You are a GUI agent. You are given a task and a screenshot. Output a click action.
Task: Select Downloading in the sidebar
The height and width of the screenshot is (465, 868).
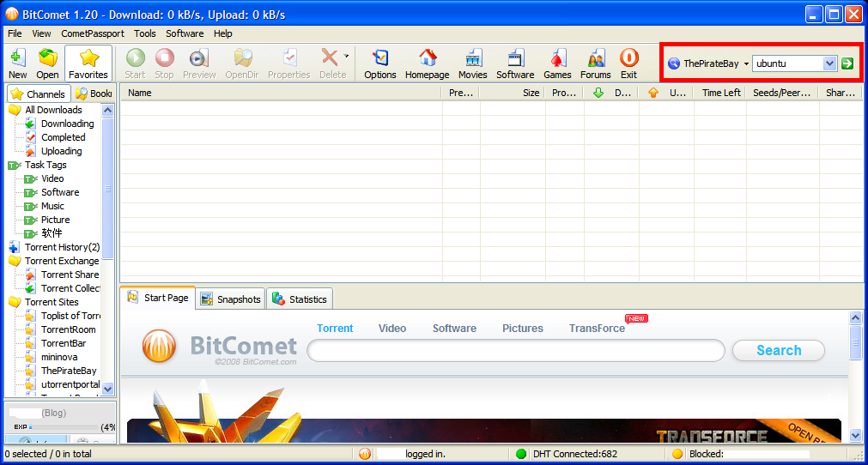(68, 124)
